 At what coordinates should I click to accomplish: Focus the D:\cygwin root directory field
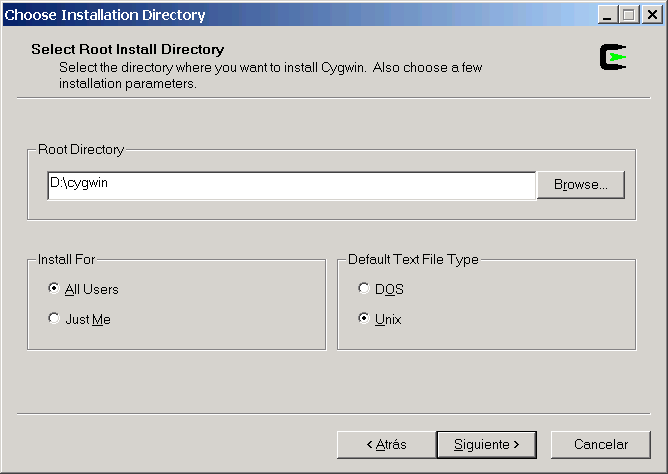[x=291, y=185]
